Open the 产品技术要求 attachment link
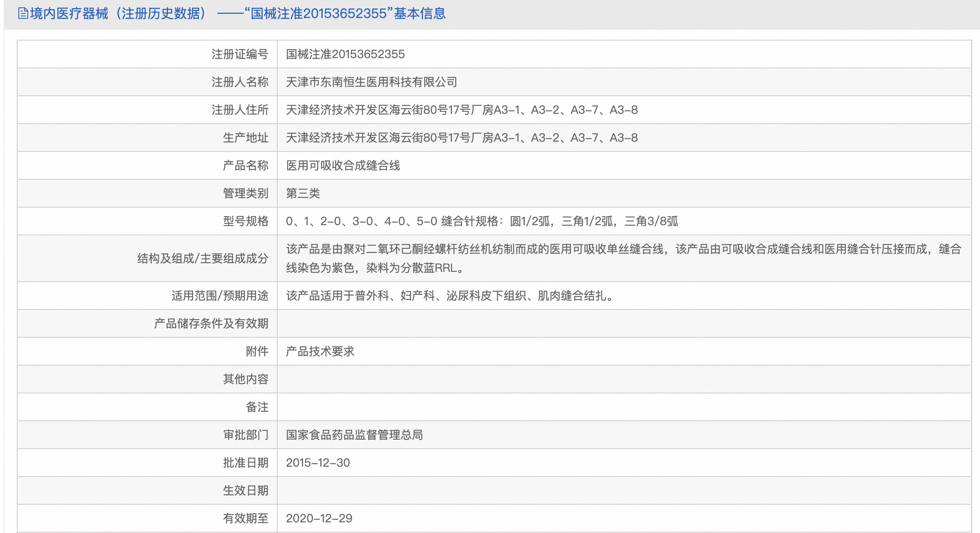 point(320,351)
